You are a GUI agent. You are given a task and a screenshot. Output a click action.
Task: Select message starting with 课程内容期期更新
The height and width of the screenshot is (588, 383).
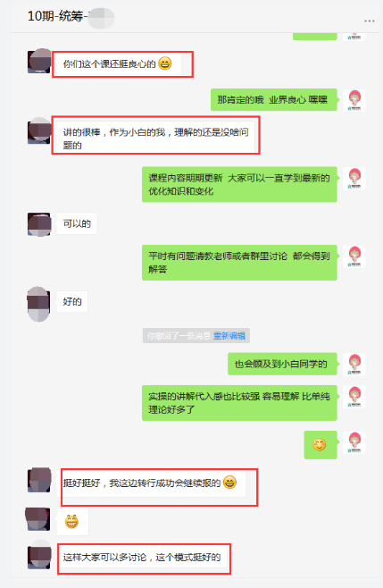pos(239,184)
